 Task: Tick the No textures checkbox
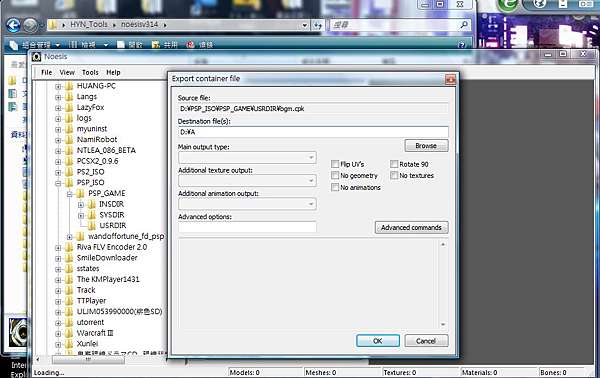394,176
